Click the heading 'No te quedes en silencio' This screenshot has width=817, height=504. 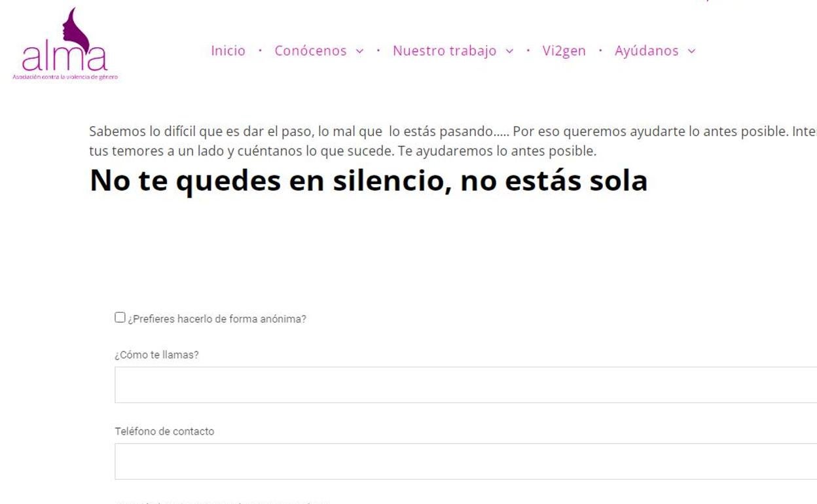click(x=368, y=181)
